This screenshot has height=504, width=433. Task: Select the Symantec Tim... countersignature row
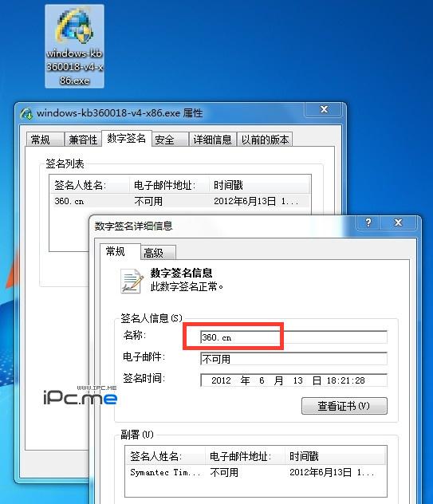click(x=256, y=472)
